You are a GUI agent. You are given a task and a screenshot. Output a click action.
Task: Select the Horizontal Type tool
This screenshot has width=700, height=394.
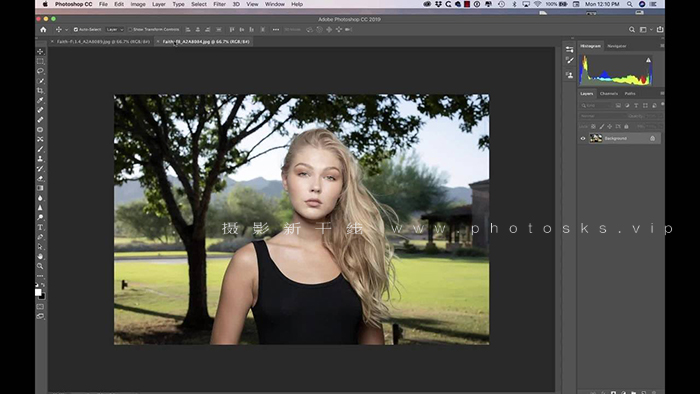[40, 227]
